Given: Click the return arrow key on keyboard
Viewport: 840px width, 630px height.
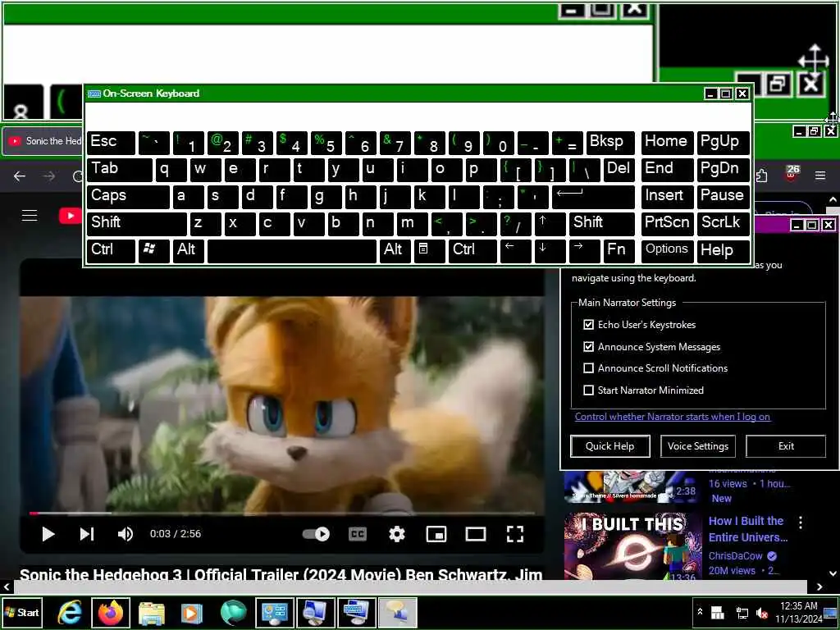Looking at the screenshot, I should tap(593, 197).
